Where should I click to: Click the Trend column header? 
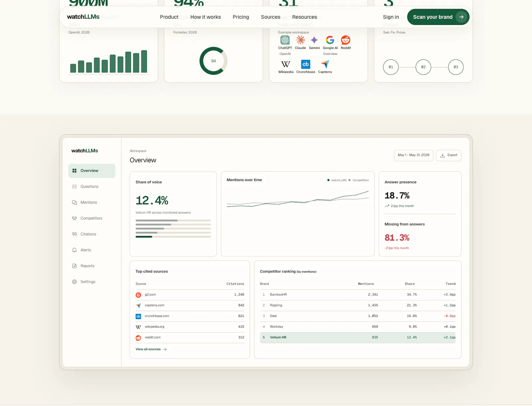[451, 284]
